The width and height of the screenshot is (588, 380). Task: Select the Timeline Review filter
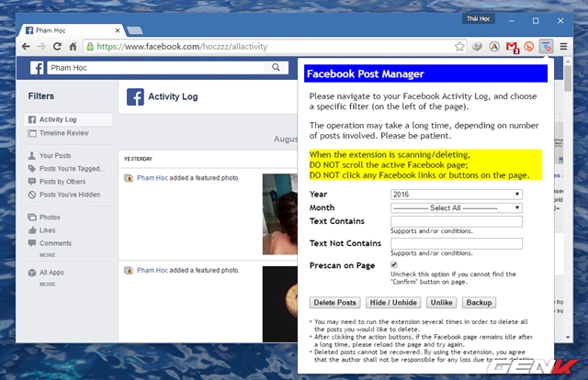pyautogui.click(x=63, y=133)
